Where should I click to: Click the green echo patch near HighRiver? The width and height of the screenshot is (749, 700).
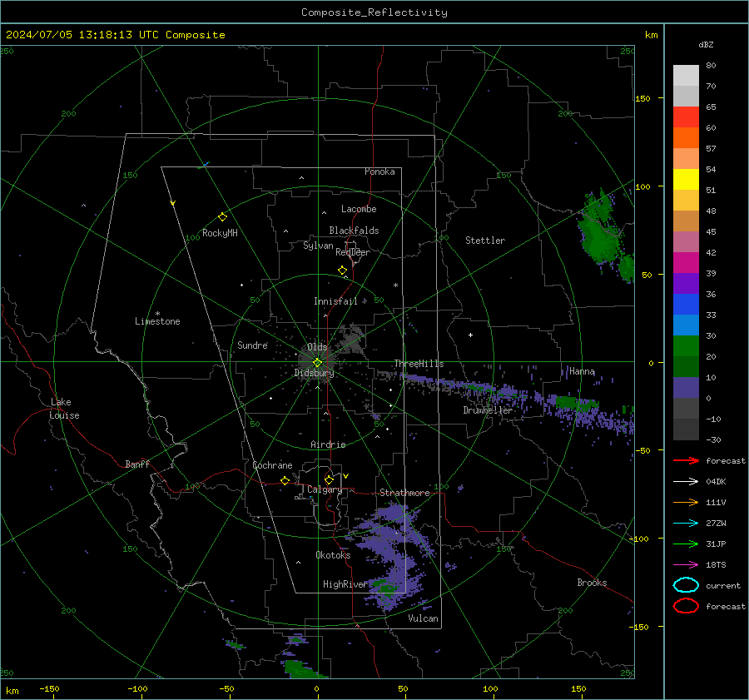384,588
